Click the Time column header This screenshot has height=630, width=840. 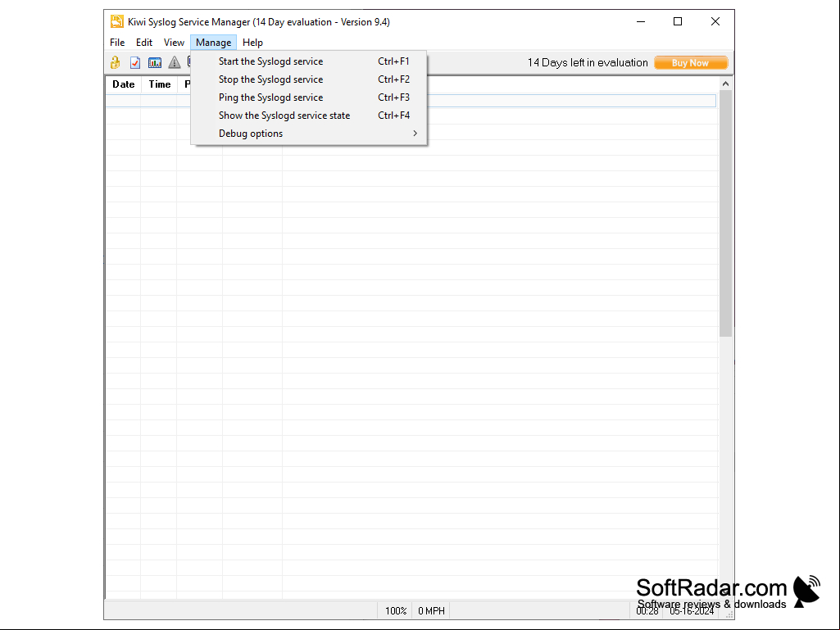pyautogui.click(x=160, y=84)
